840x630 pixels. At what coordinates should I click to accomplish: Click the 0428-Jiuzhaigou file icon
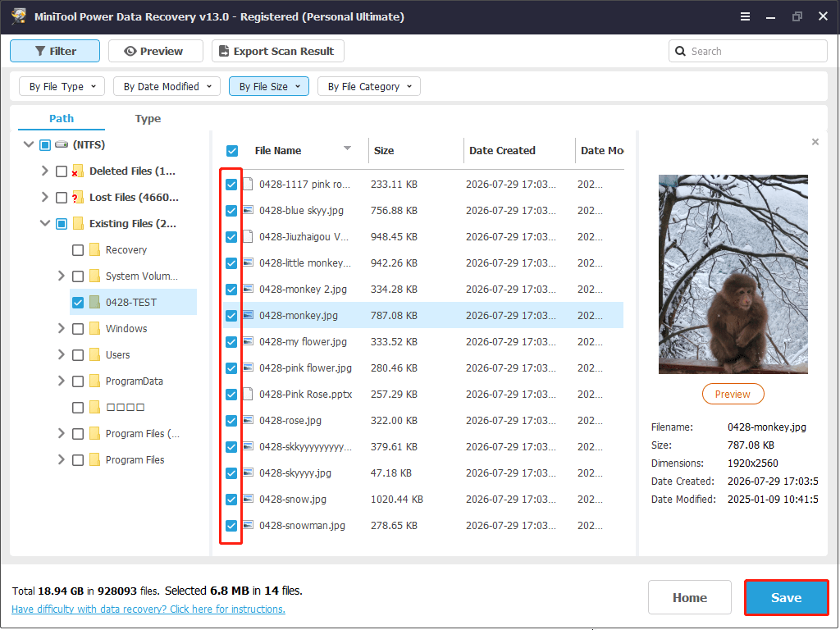248,236
